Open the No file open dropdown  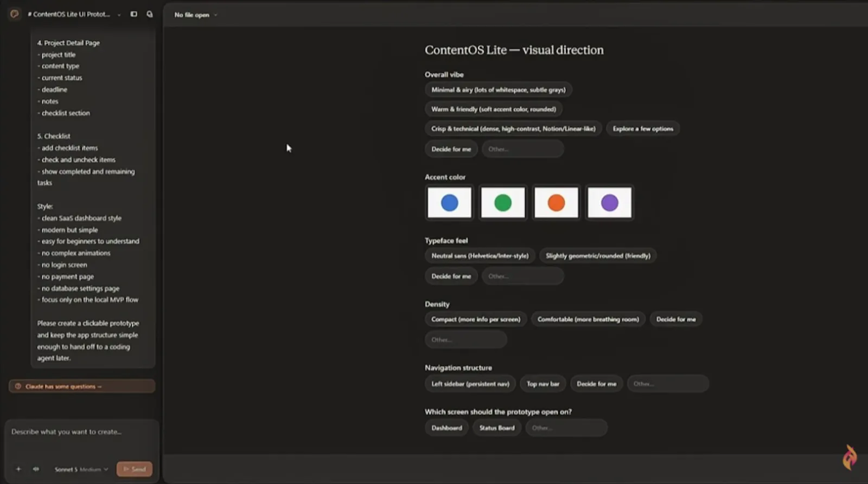click(195, 15)
